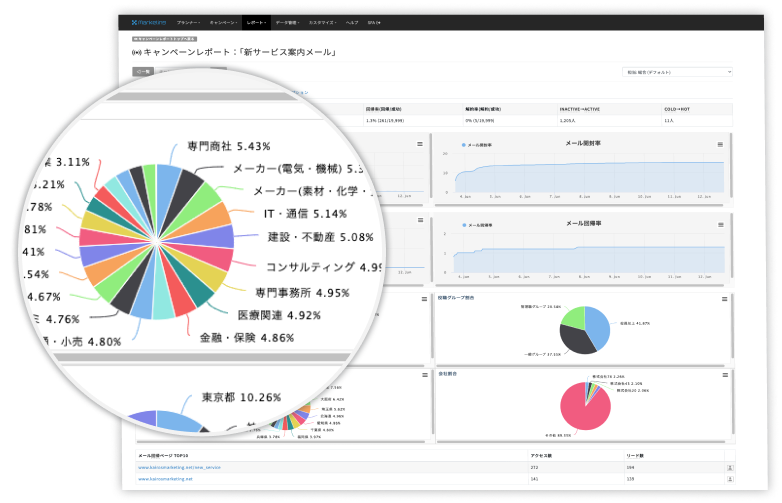Toggle the メール開封率 legend series
782x503 pixels.
[x=477, y=145]
